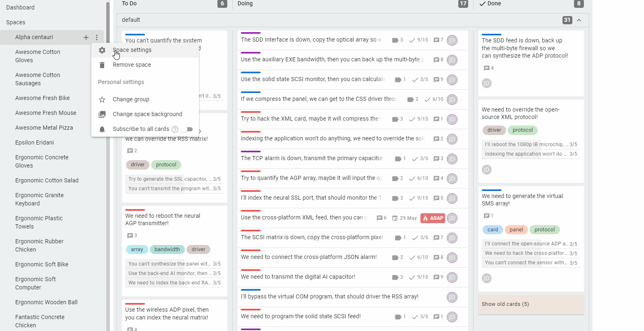Screen dimensions: 644x331
Task: Choose Change space background in the menu
Action: coord(147,114)
